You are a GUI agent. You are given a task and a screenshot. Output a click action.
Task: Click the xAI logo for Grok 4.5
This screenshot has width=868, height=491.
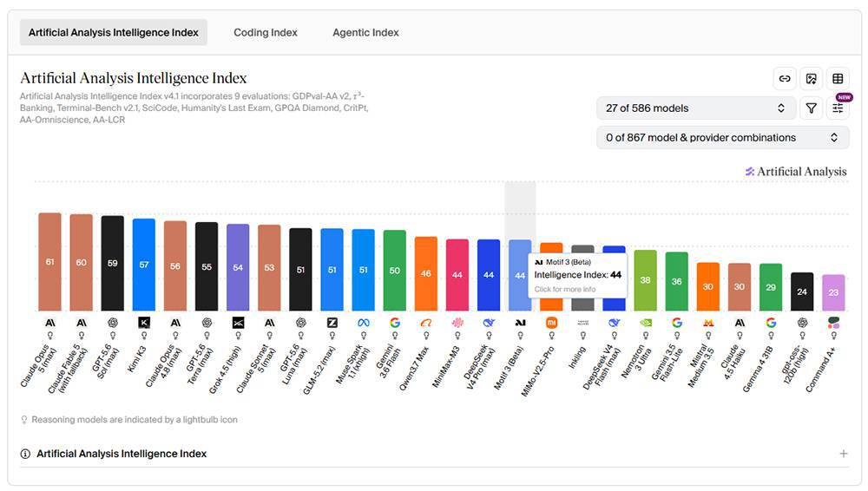(238, 323)
